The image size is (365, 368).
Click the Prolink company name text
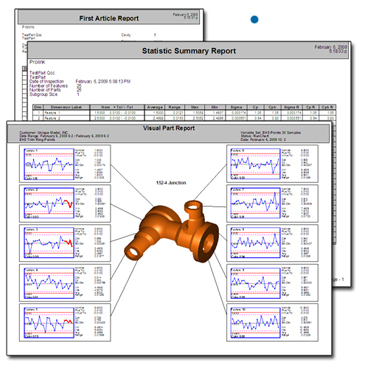[x=37, y=62]
